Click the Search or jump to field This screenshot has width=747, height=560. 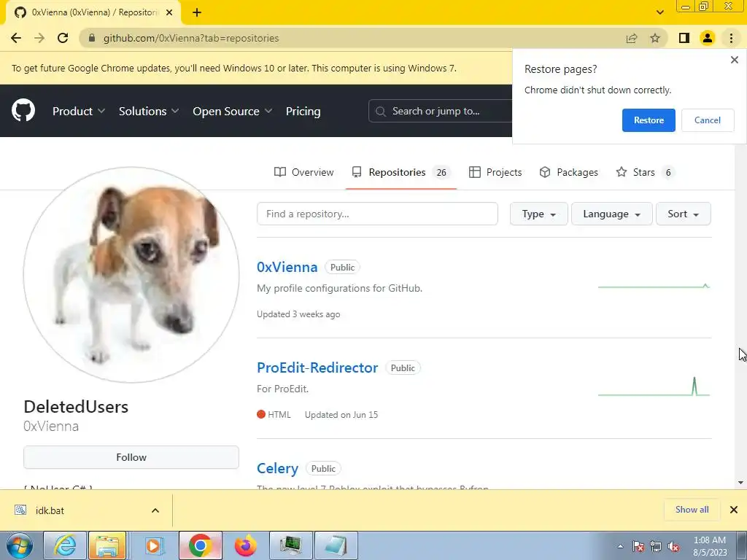[440, 111]
